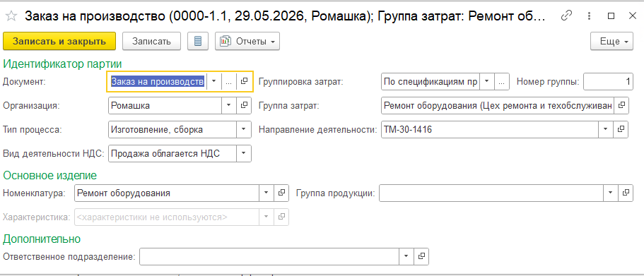Click the Вид деятельности НДС field
Viewport: 644px width, 276px height.
point(172,153)
